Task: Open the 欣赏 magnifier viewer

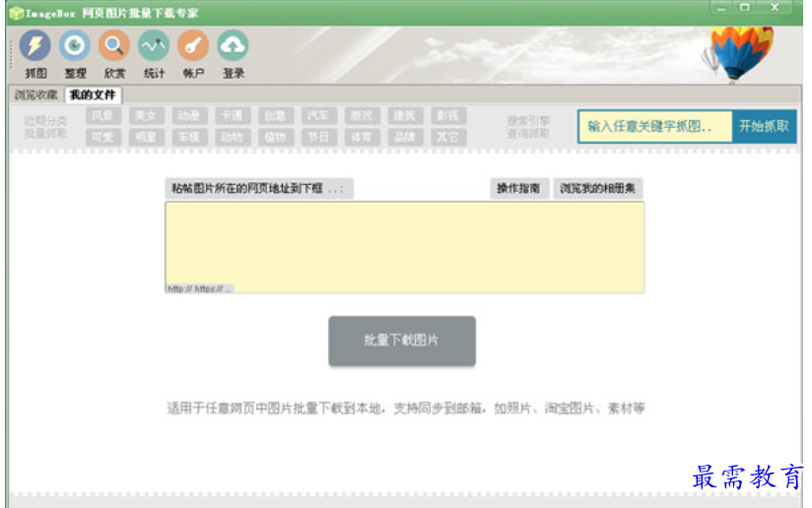Action: point(114,54)
